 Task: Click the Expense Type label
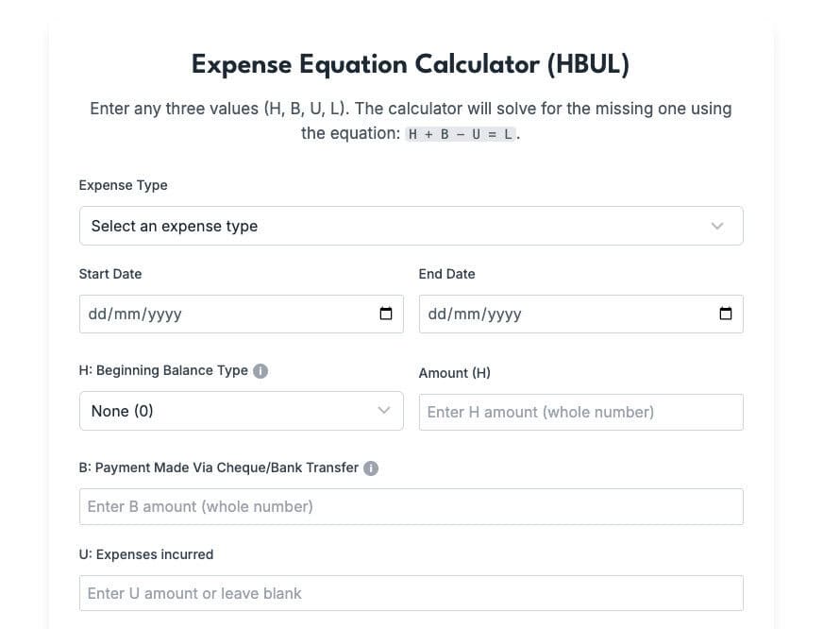coord(123,185)
